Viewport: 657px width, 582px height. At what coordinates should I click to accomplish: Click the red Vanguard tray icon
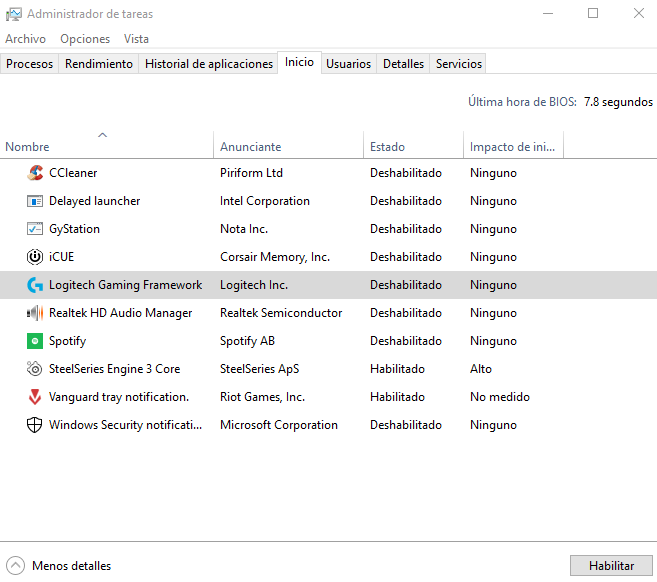(x=35, y=397)
